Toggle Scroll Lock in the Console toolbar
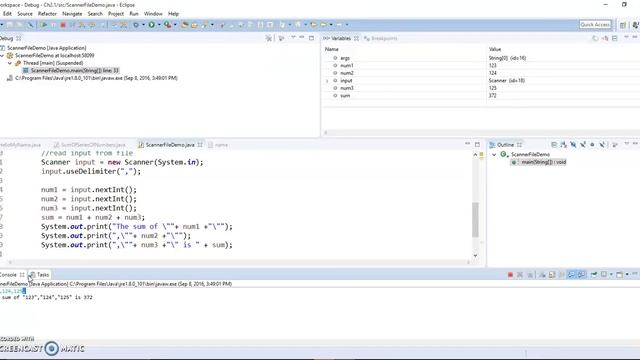The height and width of the screenshot is (360, 640). (552, 275)
